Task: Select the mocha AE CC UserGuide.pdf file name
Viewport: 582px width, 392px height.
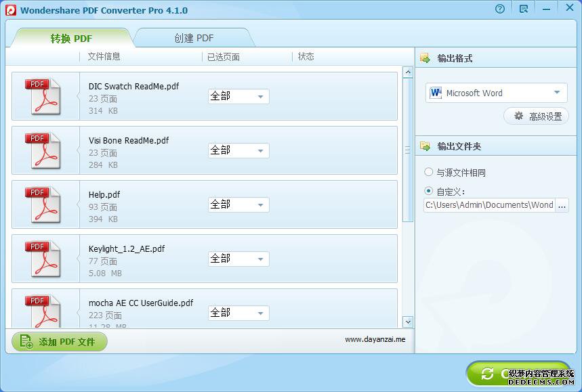Action: pyautogui.click(x=141, y=303)
